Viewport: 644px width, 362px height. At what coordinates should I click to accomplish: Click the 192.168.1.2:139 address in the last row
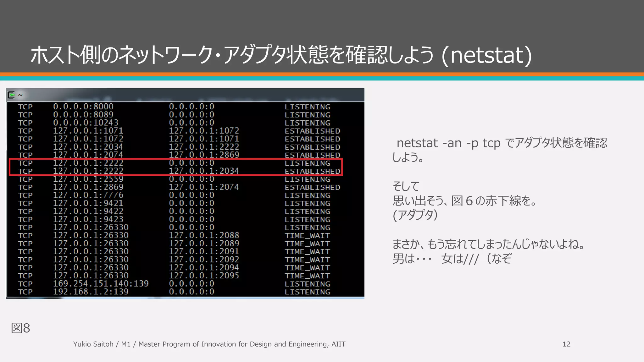[91, 292]
